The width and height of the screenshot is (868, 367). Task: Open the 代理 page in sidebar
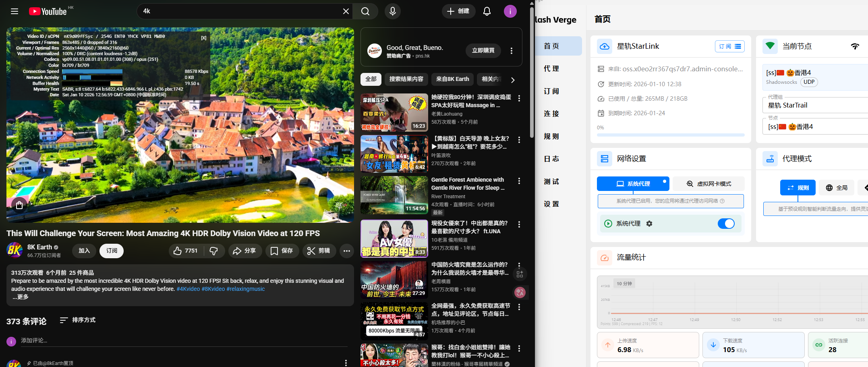[x=551, y=69]
